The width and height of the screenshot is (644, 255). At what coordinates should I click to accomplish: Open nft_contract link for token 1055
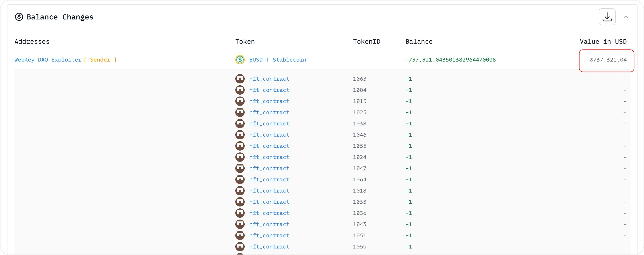point(269,146)
